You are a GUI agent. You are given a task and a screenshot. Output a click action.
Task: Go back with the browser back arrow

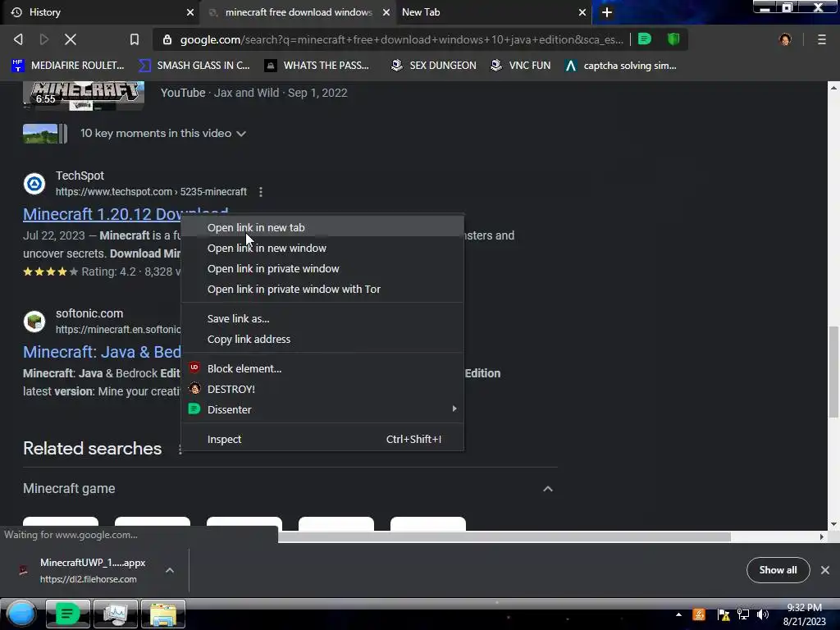pos(18,39)
